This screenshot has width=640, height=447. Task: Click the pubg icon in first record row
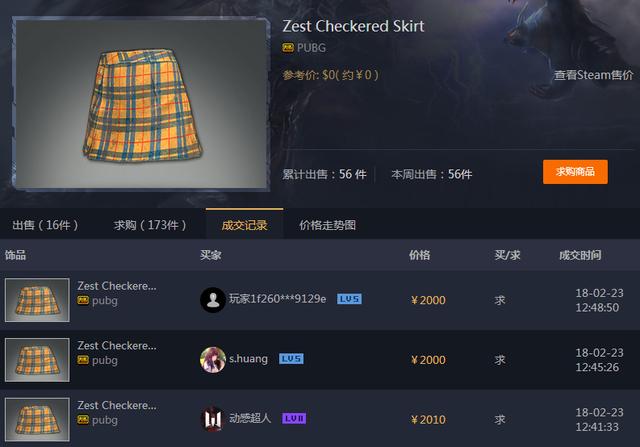(83, 301)
